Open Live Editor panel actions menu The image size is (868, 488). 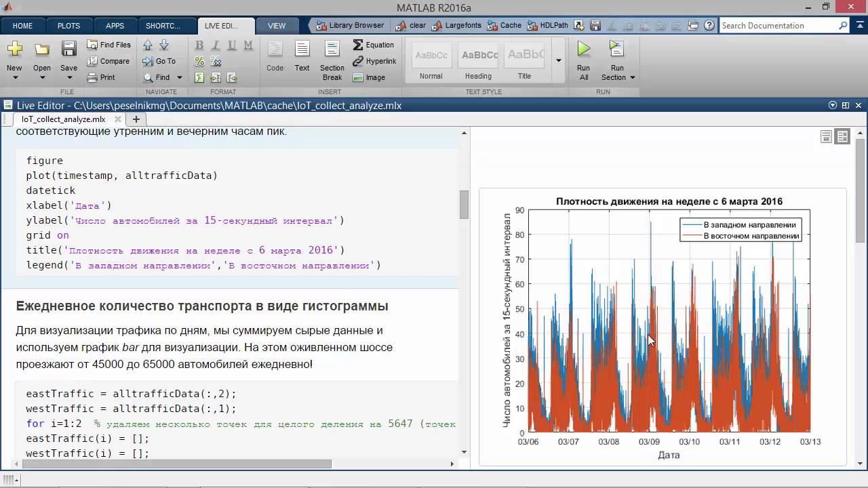click(x=833, y=106)
